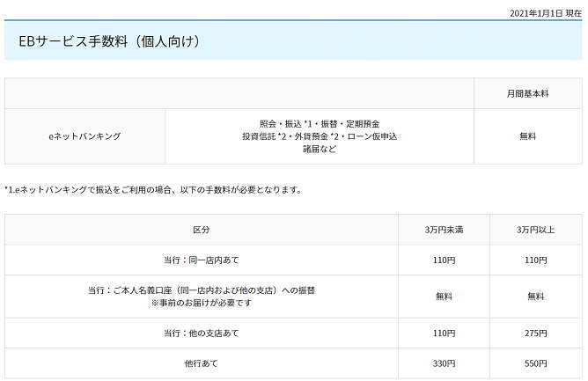This screenshot has height=381, width=588.
Task: Click the 2021年1月1日 現在 date text
Action: (546, 12)
